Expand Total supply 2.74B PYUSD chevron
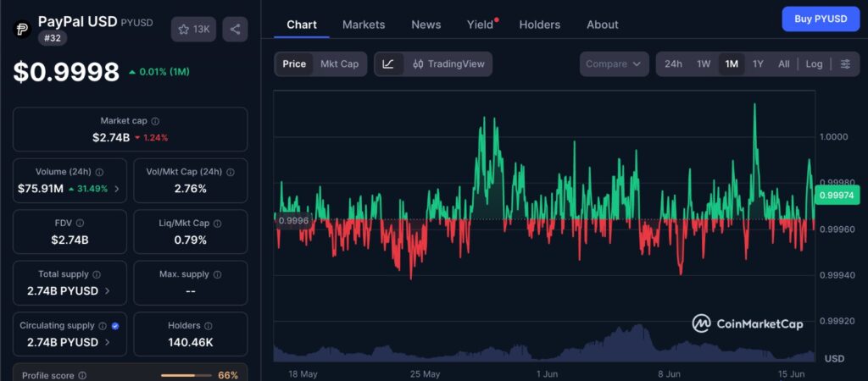 (x=108, y=291)
